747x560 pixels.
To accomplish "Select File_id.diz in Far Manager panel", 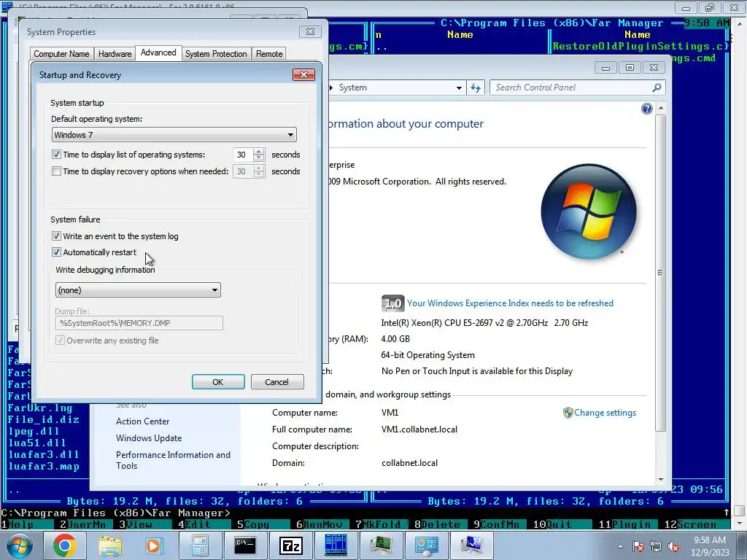I will (x=43, y=420).
